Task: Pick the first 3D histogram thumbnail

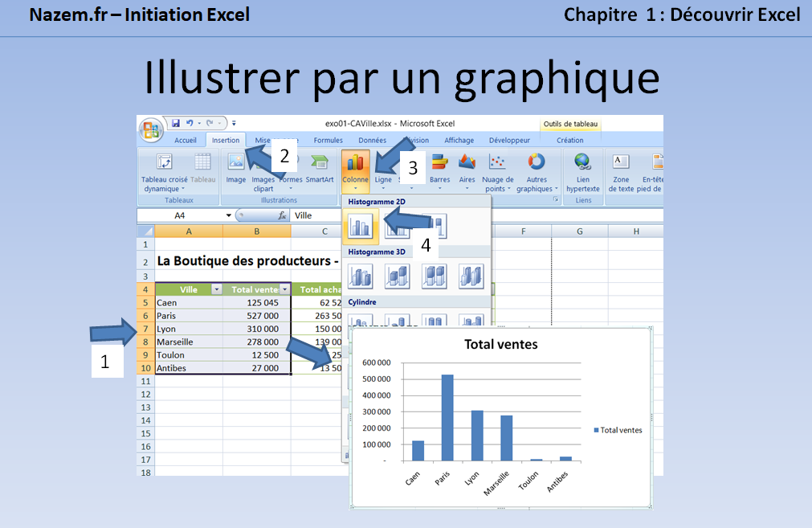Action: (361, 276)
